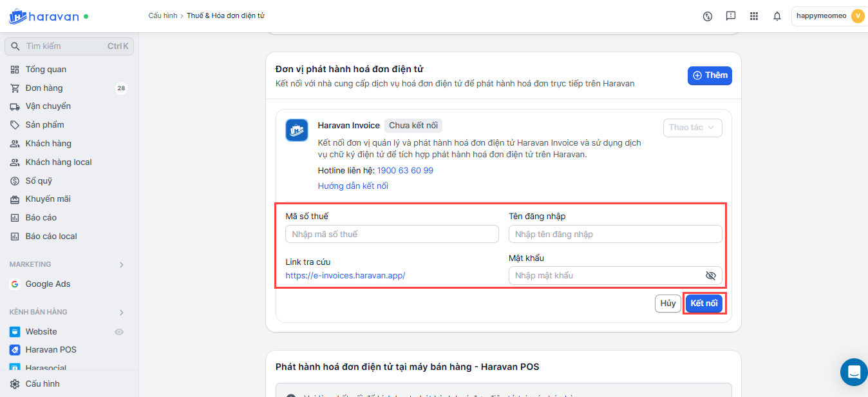This screenshot has height=397, width=868.
Task: Open the happymeomeo account menu
Action: pos(829,16)
